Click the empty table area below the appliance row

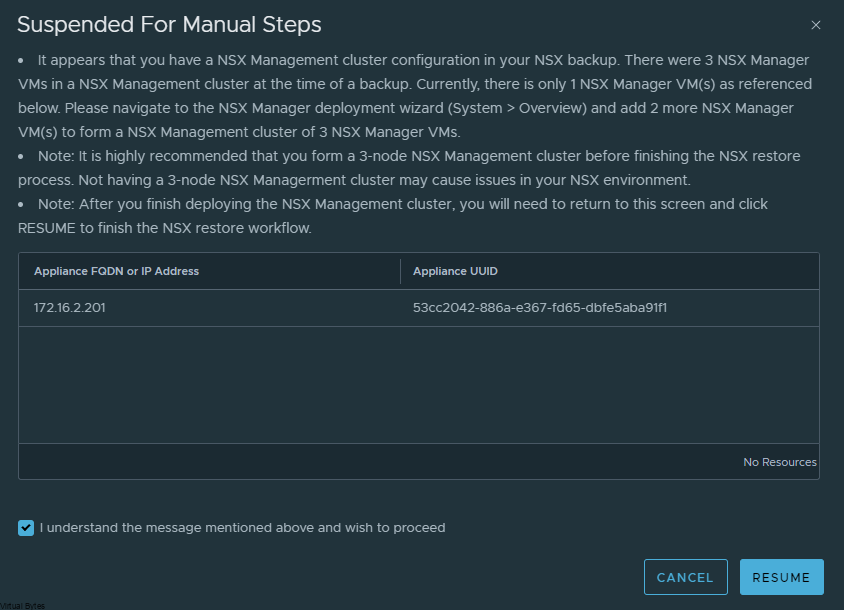tap(419, 385)
